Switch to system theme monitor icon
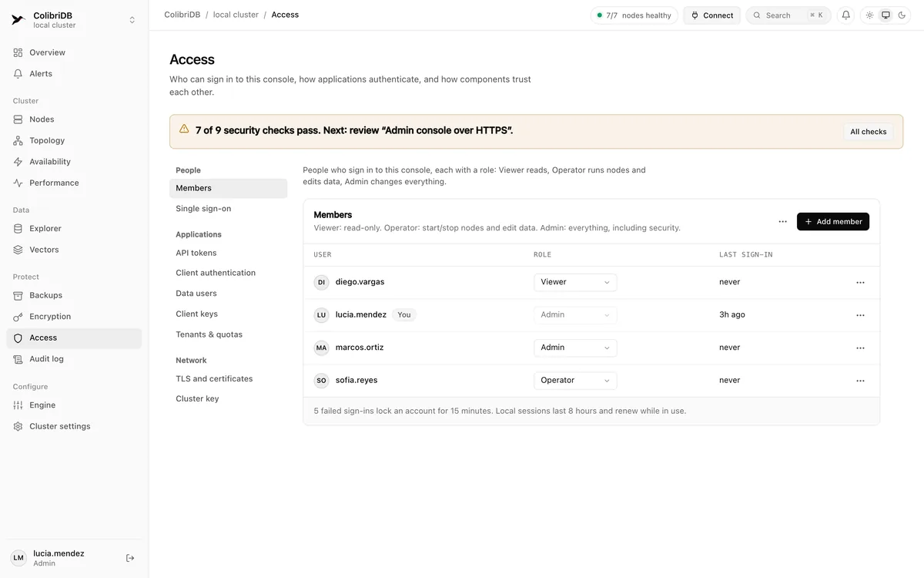 point(885,15)
